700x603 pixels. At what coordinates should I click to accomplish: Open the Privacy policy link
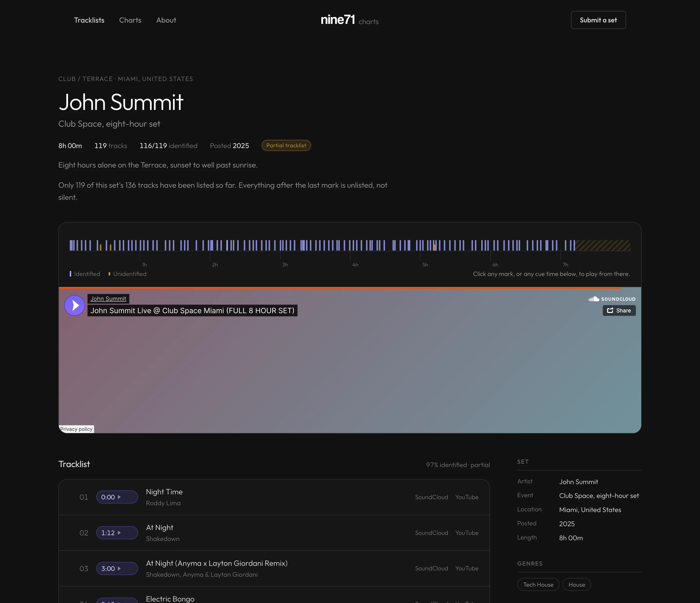[76, 429]
